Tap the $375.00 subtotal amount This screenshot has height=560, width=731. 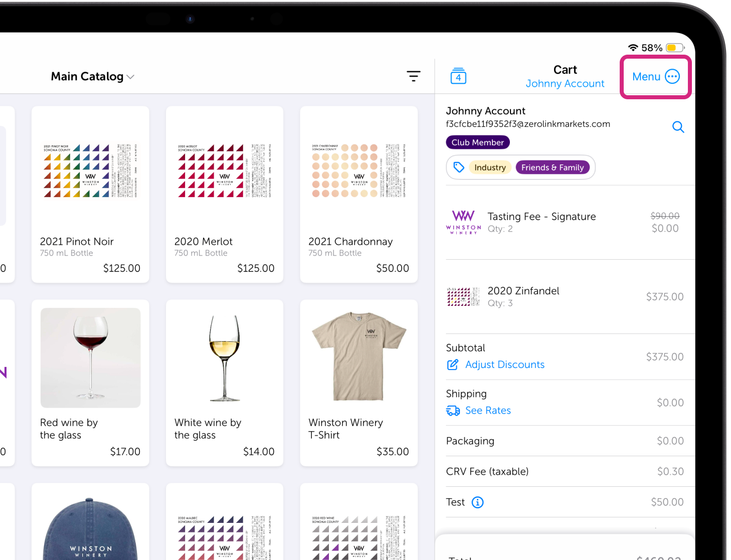click(665, 357)
